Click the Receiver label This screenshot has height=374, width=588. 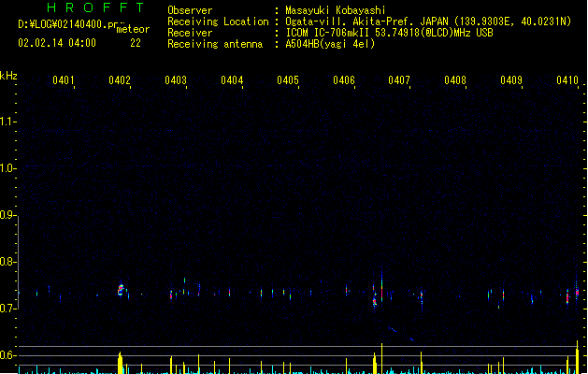[190, 33]
